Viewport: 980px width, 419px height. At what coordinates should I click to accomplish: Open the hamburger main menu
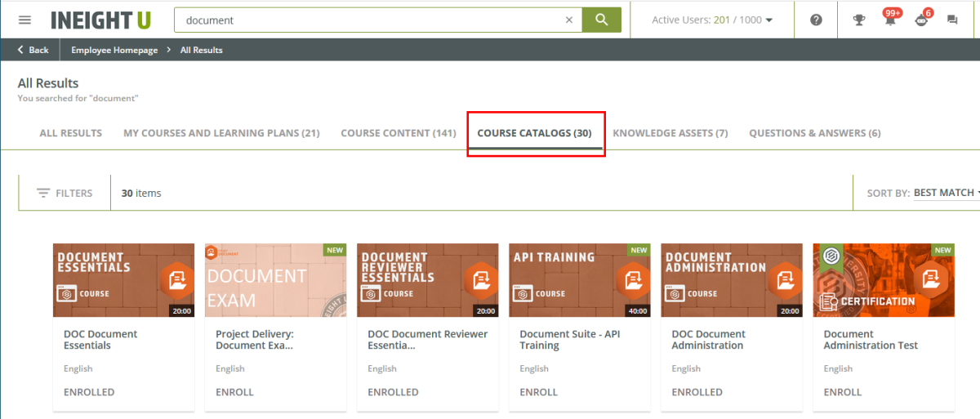(24, 20)
